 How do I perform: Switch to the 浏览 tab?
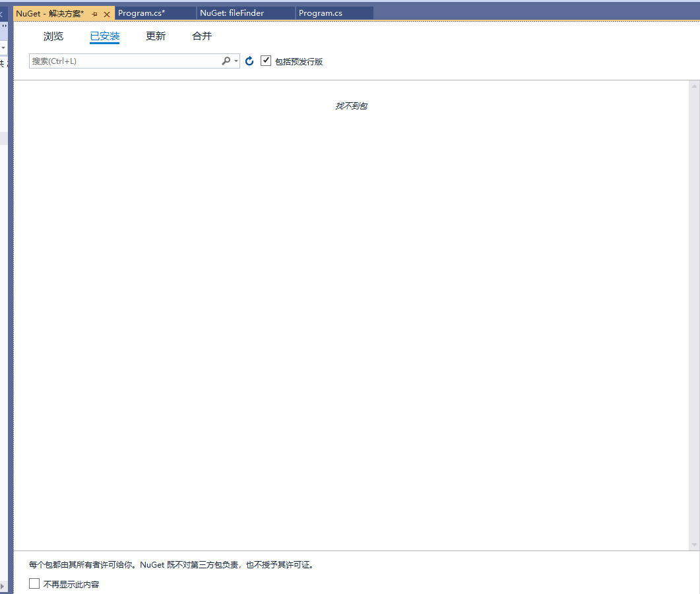coord(53,36)
